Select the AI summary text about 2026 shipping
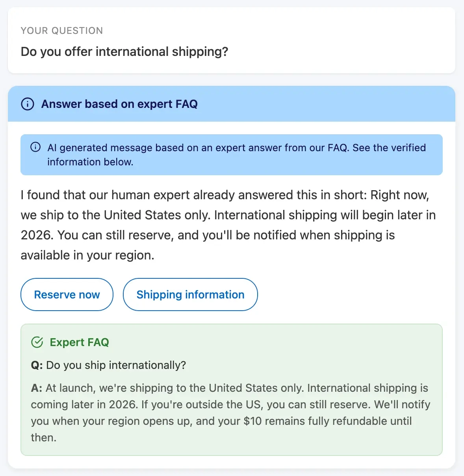This screenshot has width=464, height=476. click(x=228, y=224)
